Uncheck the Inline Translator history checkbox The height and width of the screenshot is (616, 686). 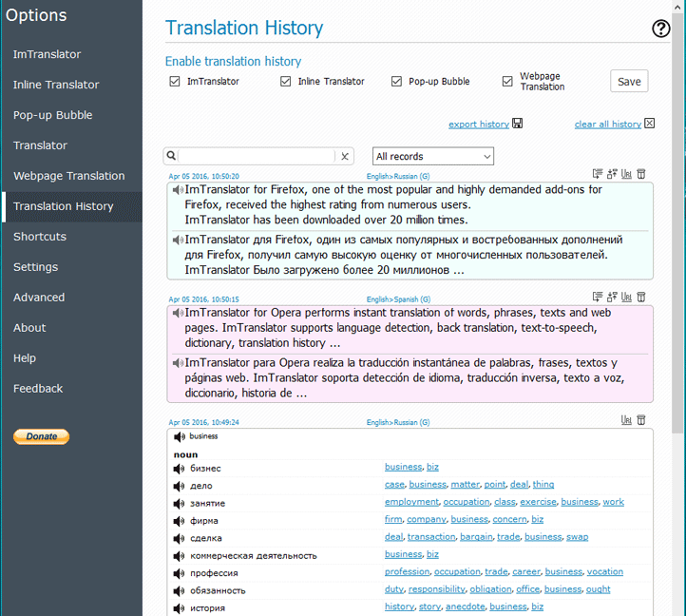tap(285, 82)
